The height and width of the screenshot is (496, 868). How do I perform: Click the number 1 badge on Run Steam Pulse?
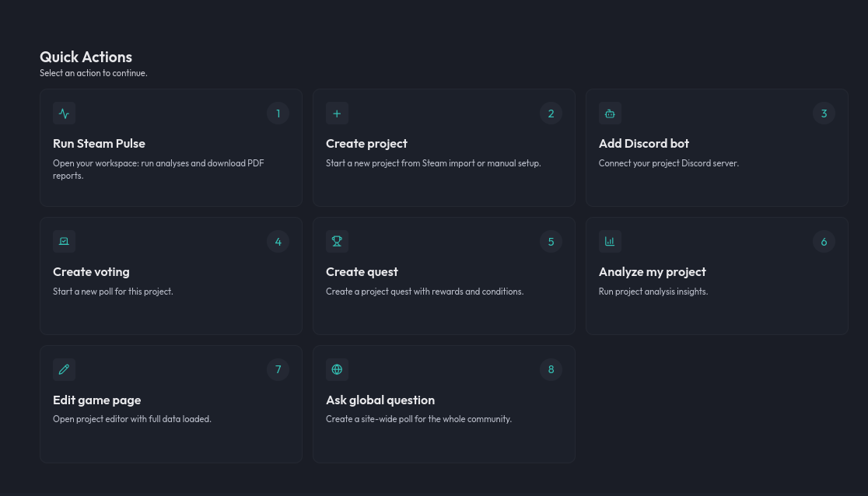278,113
